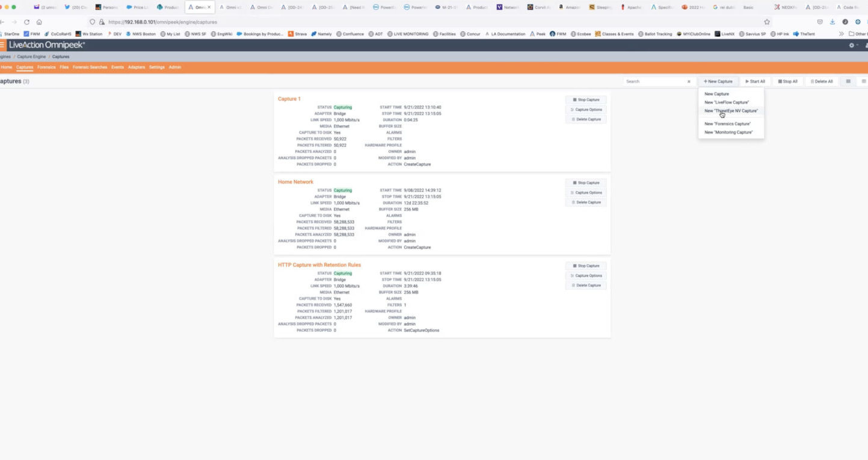Open the Files navigation tab
This screenshot has width=868, height=460.
tap(64, 67)
